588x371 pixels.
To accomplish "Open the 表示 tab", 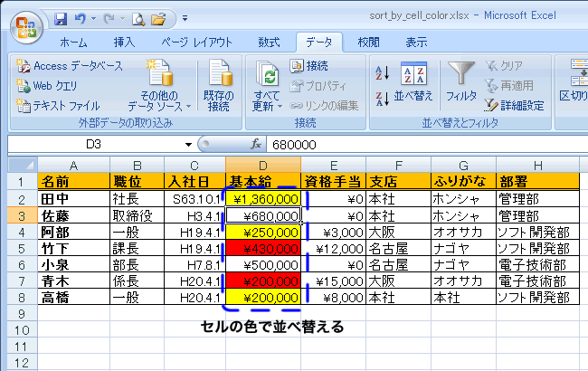I will pyautogui.click(x=416, y=43).
